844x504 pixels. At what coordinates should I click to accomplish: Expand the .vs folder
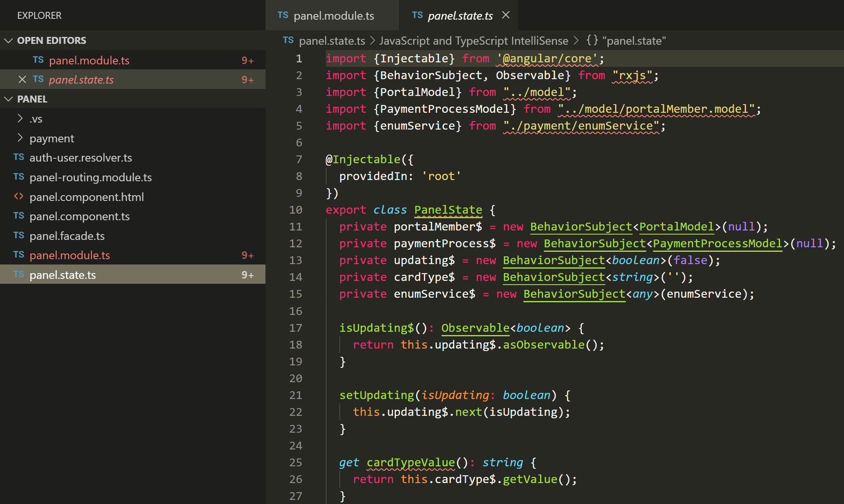pyautogui.click(x=20, y=119)
